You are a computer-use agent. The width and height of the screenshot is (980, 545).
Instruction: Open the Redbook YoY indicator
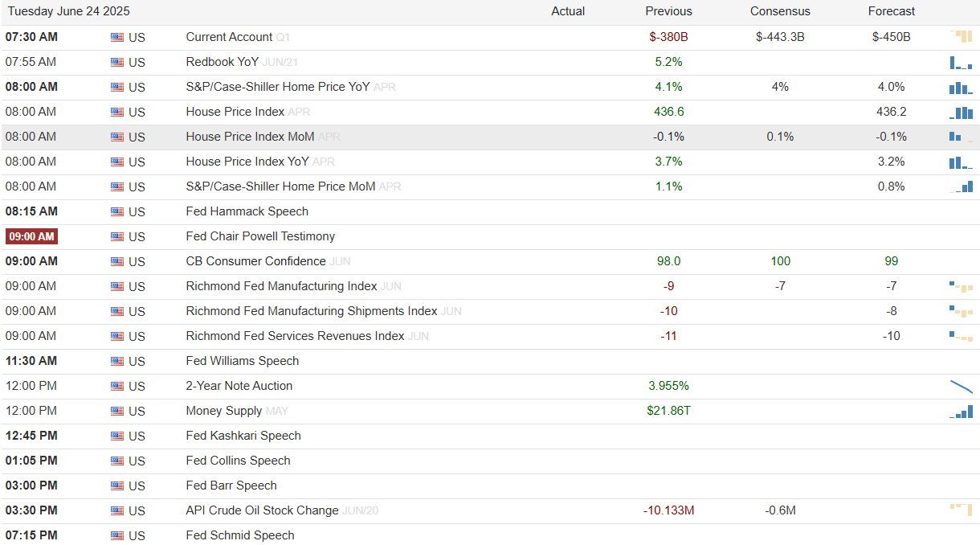pos(222,62)
